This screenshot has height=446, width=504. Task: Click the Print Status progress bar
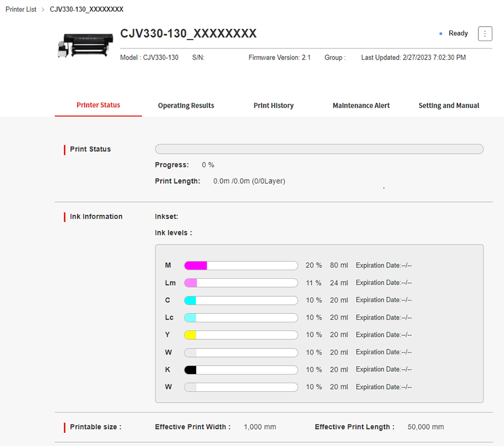[x=319, y=149]
